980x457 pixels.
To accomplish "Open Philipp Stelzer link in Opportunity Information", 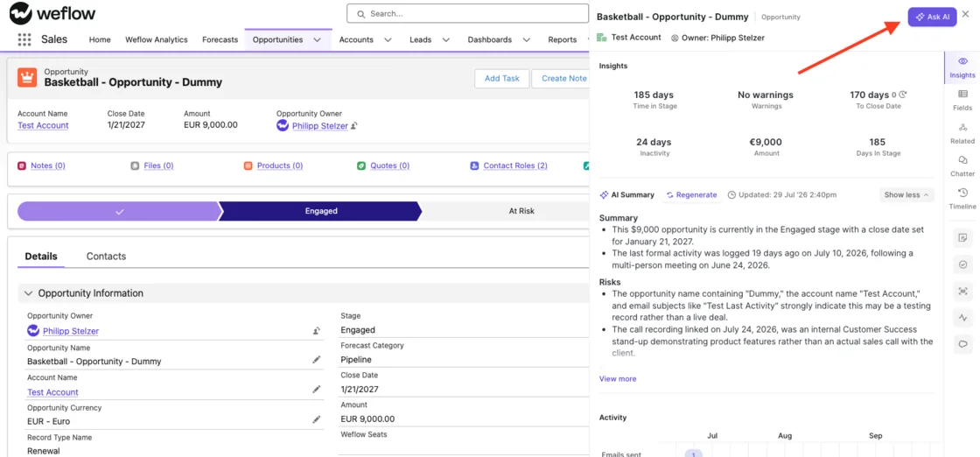I will 71,331.
